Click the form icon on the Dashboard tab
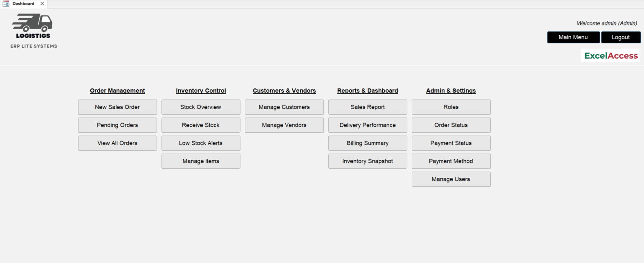This screenshot has width=644, height=263. coord(6,4)
